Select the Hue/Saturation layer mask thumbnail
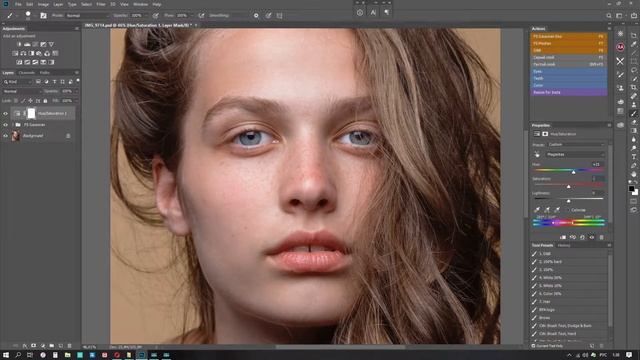This screenshot has width=640, height=360. pyautogui.click(x=31, y=113)
